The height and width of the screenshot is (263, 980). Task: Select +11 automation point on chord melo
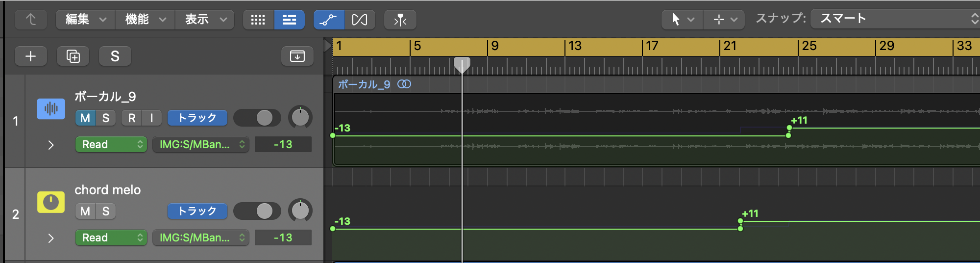click(740, 221)
